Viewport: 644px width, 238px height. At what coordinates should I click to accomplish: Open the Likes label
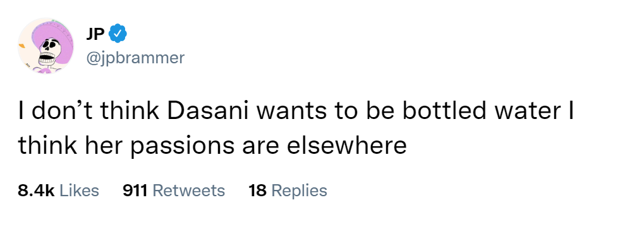click(x=80, y=191)
